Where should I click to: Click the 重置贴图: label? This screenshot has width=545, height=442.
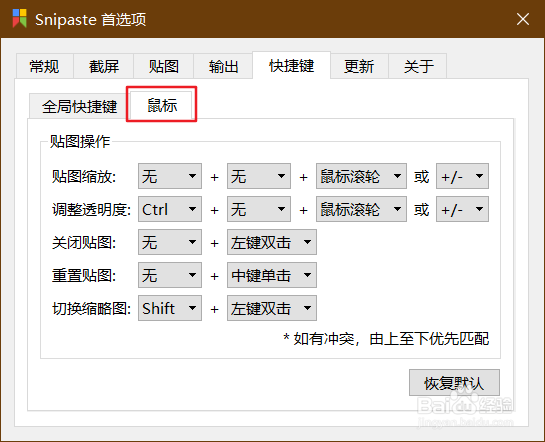[84, 276]
